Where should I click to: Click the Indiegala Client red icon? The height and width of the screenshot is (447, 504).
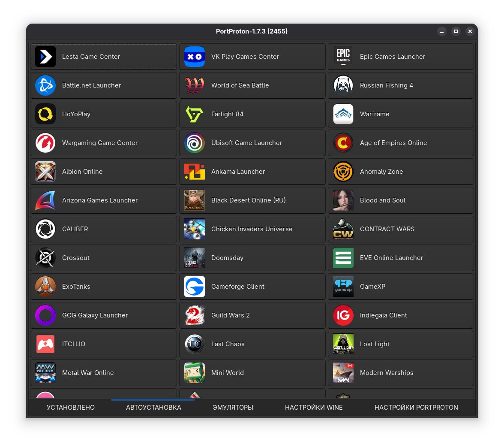tap(343, 315)
